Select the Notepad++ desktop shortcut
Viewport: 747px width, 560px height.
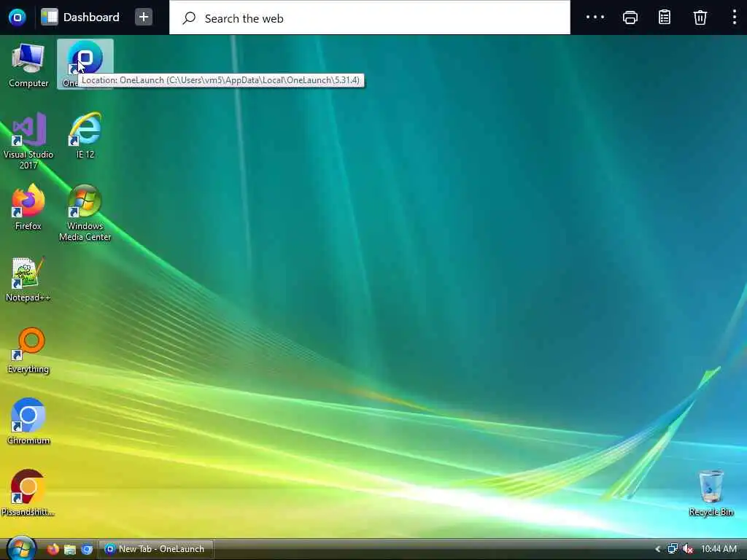pyautogui.click(x=28, y=279)
